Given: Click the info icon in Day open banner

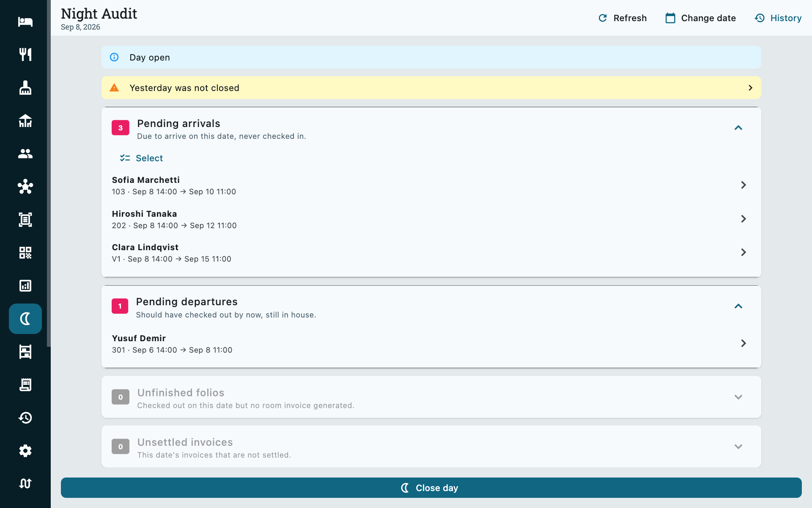Looking at the screenshot, I should pyautogui.click(x=114, y=57).
